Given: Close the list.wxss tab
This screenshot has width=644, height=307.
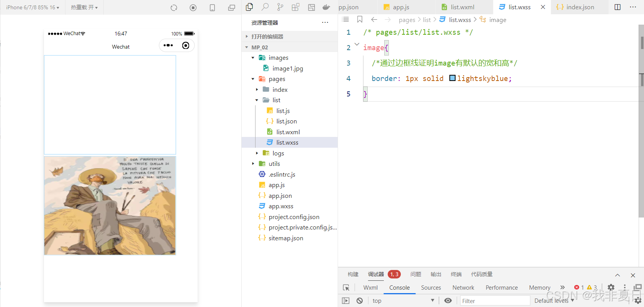Looking at the screenshot, I should (543, 7).
